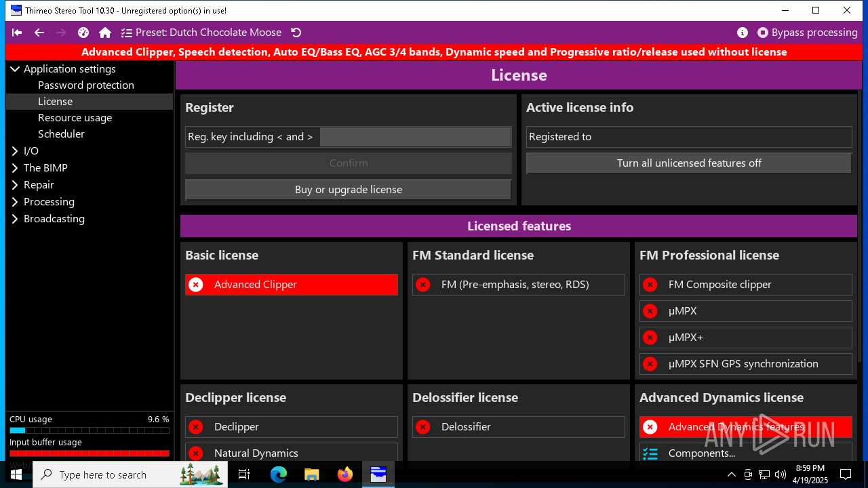Go to the Home icon
The height and width of the screenshot is (488, 868).
coord(105,33)
